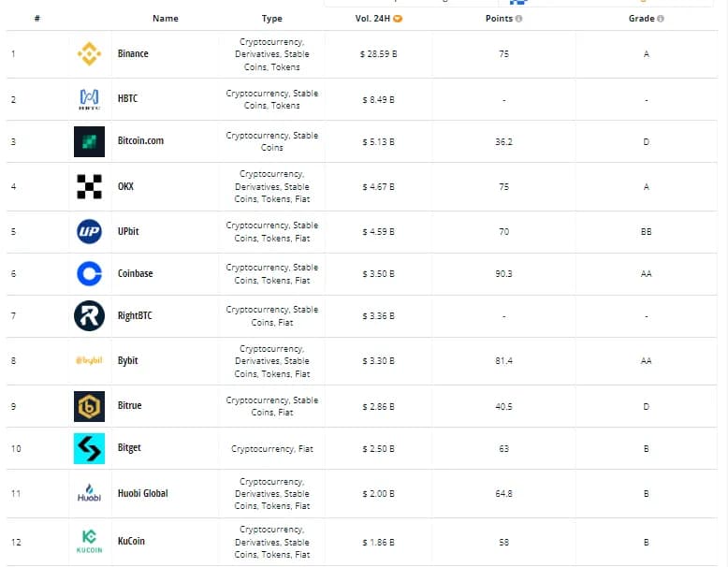The height and width of the screenshot is (567, 728).
Task: Click the UPbit blue logo
Action: tap(89, 231)
